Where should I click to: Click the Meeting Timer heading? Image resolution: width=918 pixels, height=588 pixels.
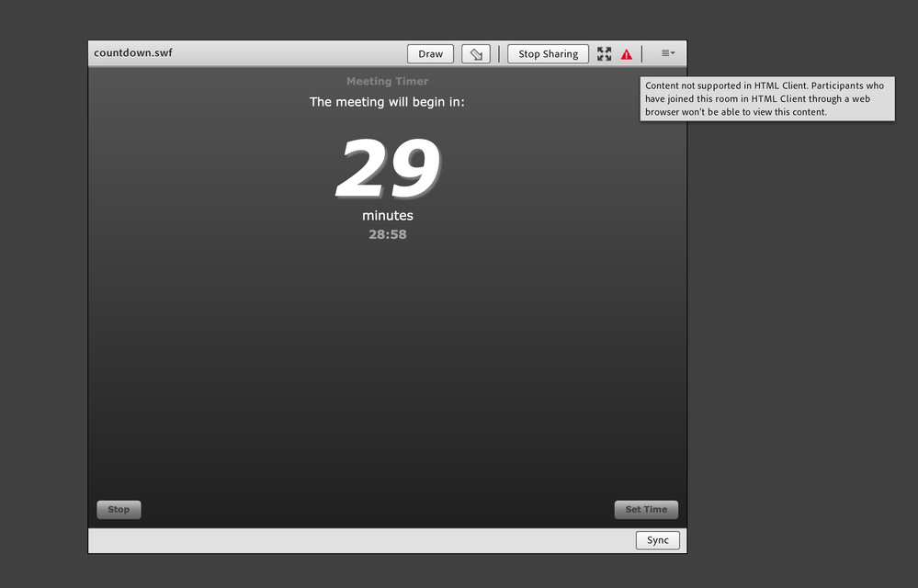387,81
